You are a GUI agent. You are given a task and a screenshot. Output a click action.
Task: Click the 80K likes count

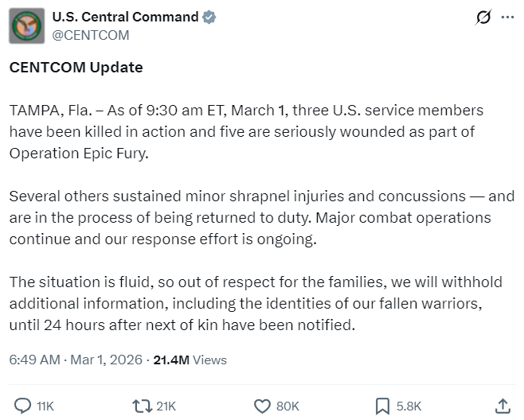[287, 406]
